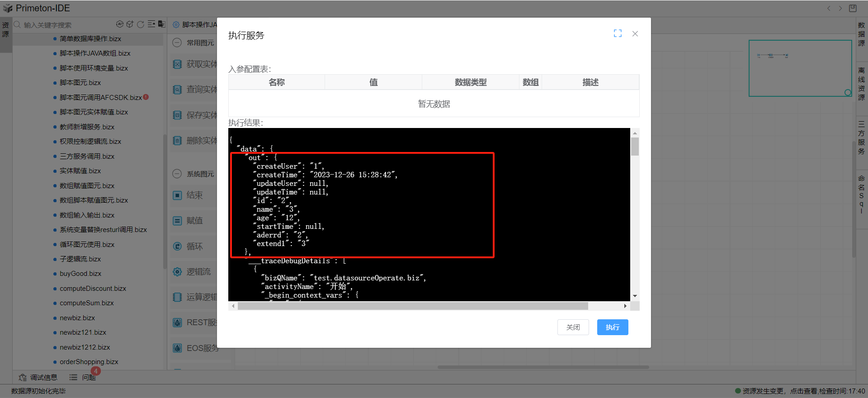
Task: Collapse the 常用图元 section
Action: click(177, 43)
